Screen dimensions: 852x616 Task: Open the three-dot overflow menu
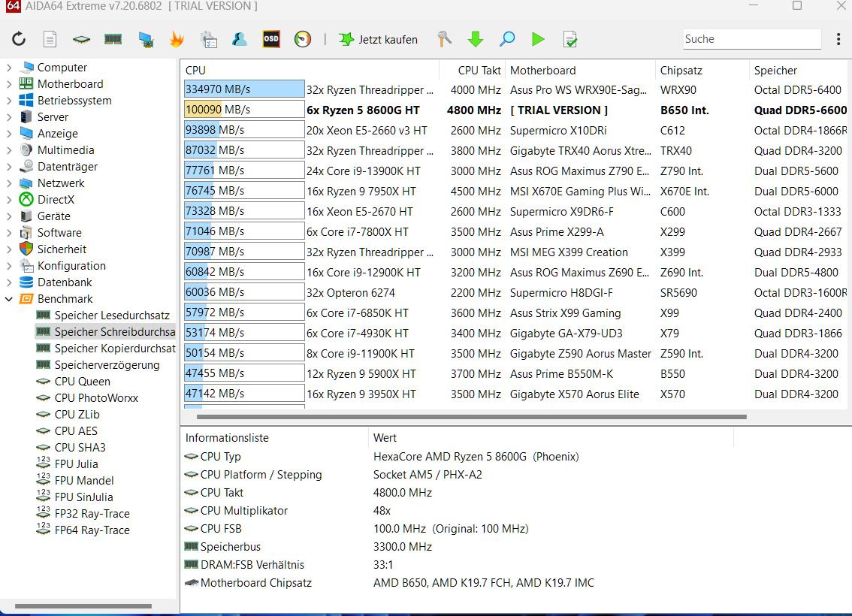tap(838, 39)
